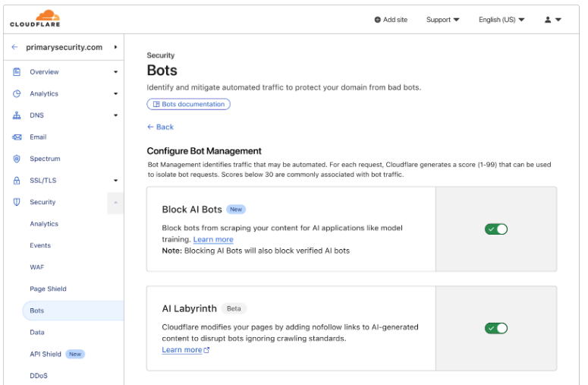The width and height of the screenshot is (588, 385).
Task: Open the Support dropdown
Action: [442, 20]
